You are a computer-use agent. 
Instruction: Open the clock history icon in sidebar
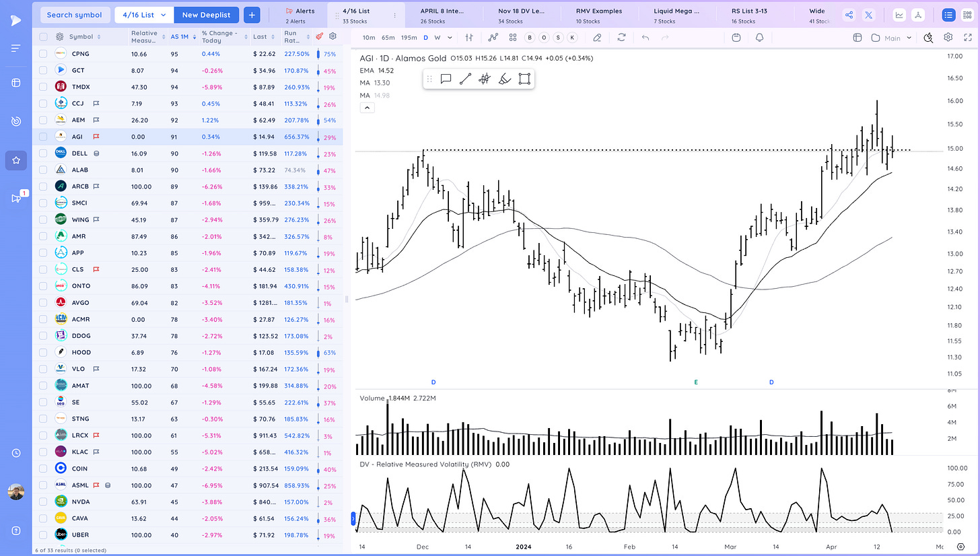pyautogui.click(x=15, y=453)
